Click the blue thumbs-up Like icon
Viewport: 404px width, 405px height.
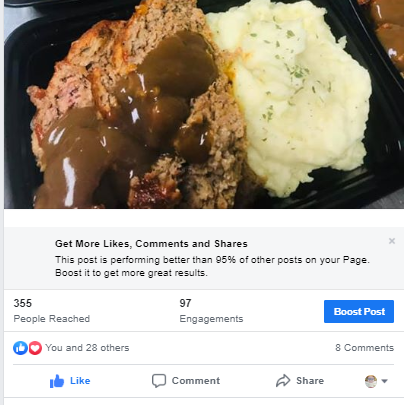(57, 381)
